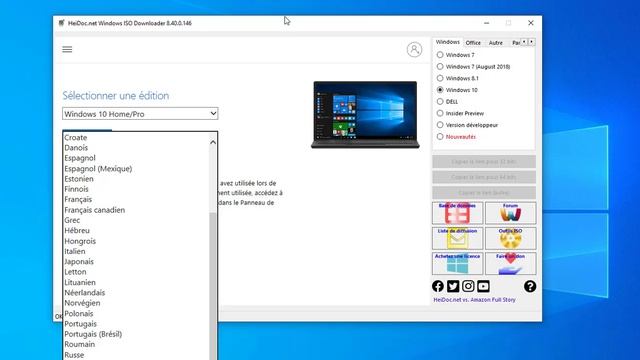Click the user account icon
Image resolution: width=640 pixels, height=360 pixels.
414,49
